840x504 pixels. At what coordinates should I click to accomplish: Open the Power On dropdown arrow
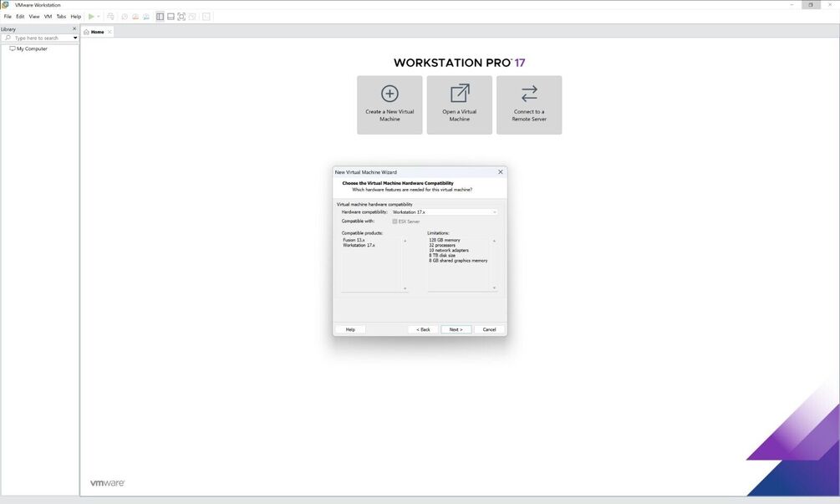[98, 17]
